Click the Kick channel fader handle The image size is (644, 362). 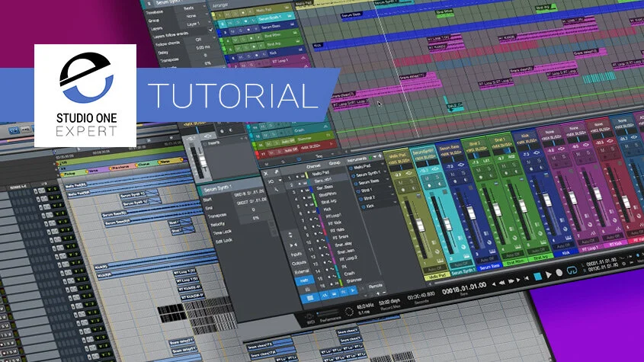click(x=547, y=200)
